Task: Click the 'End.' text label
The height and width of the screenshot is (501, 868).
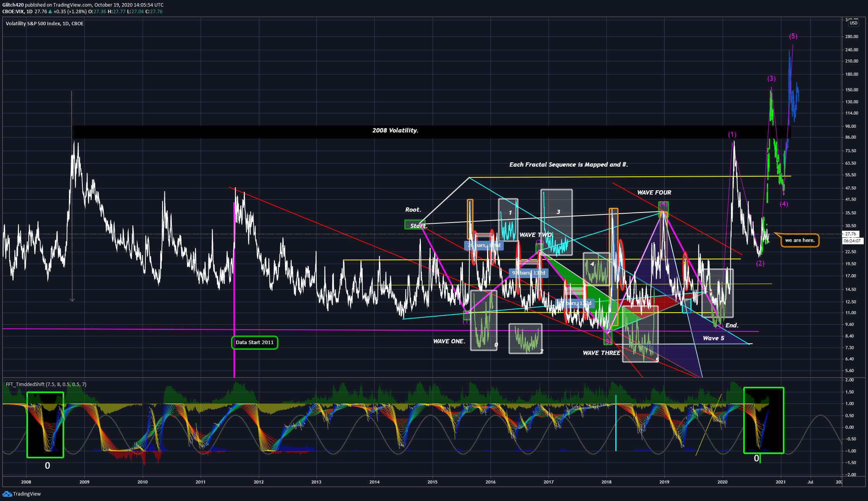Action: point(732,325)
